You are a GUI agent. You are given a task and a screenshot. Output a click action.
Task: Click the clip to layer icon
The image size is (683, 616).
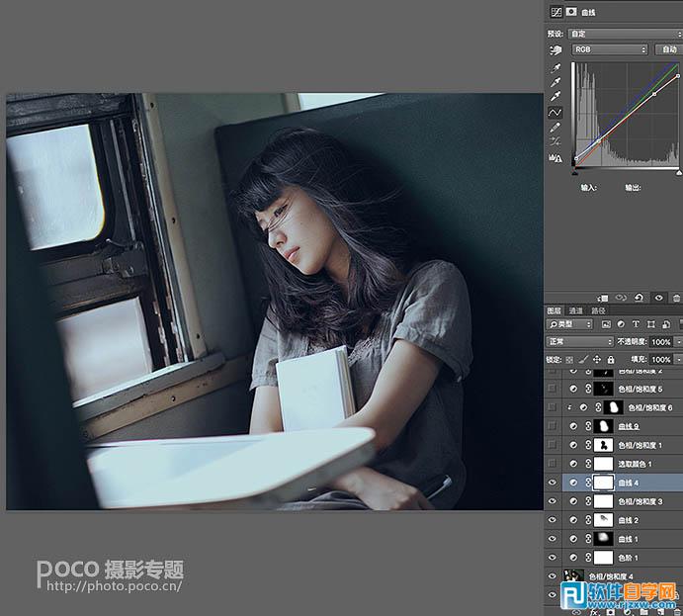[x=603, y=298]
